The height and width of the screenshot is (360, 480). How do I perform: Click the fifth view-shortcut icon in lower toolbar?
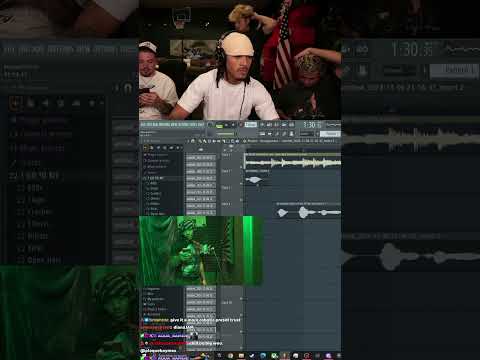pos(291,134)
